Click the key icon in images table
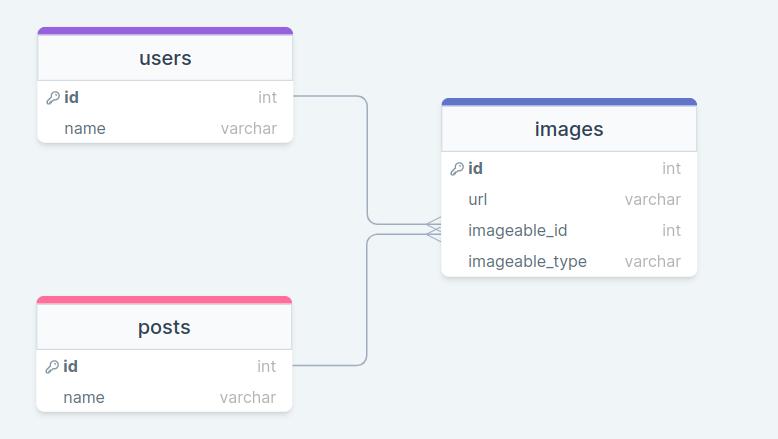The image size is (778, 439). click(457, 169)
